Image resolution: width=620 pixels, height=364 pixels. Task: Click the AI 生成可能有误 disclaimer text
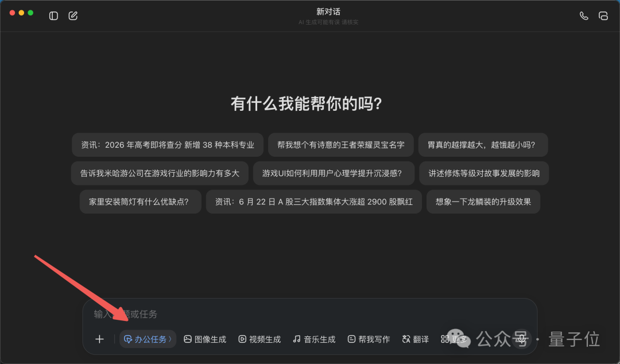pos(328,22)
